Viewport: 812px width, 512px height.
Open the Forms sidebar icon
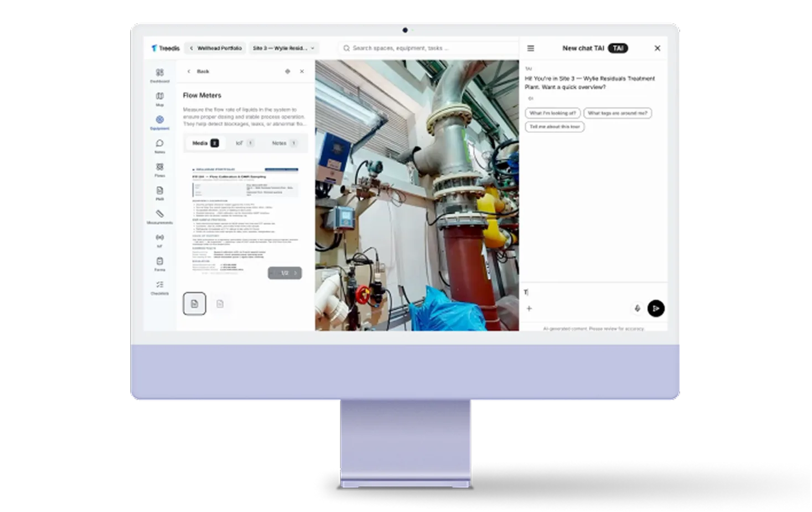[159, 263]
